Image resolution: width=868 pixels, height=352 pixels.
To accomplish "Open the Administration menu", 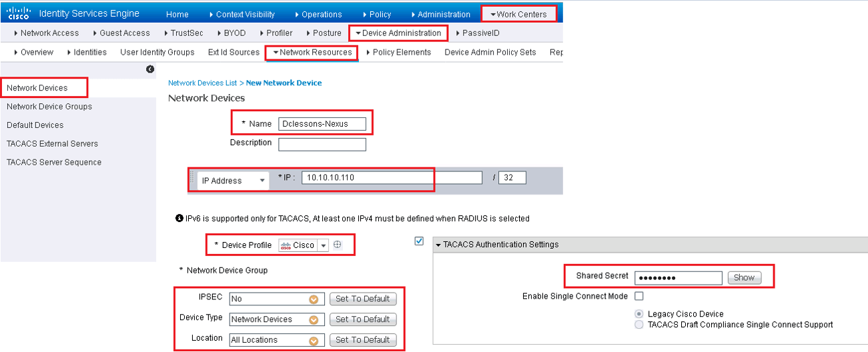I will click(x=441, y=14).
